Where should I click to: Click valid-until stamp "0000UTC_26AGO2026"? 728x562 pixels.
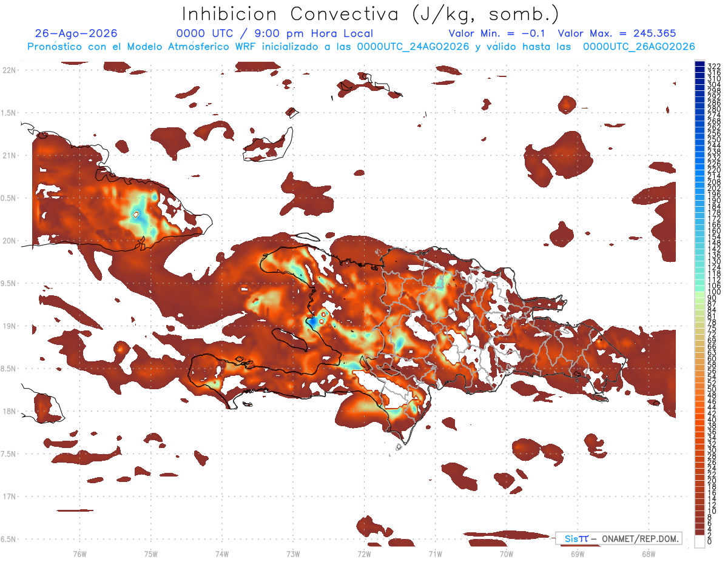639,47
